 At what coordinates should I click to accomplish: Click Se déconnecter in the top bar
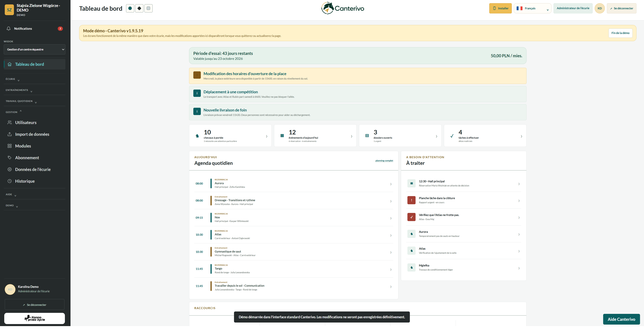(622, 8)
